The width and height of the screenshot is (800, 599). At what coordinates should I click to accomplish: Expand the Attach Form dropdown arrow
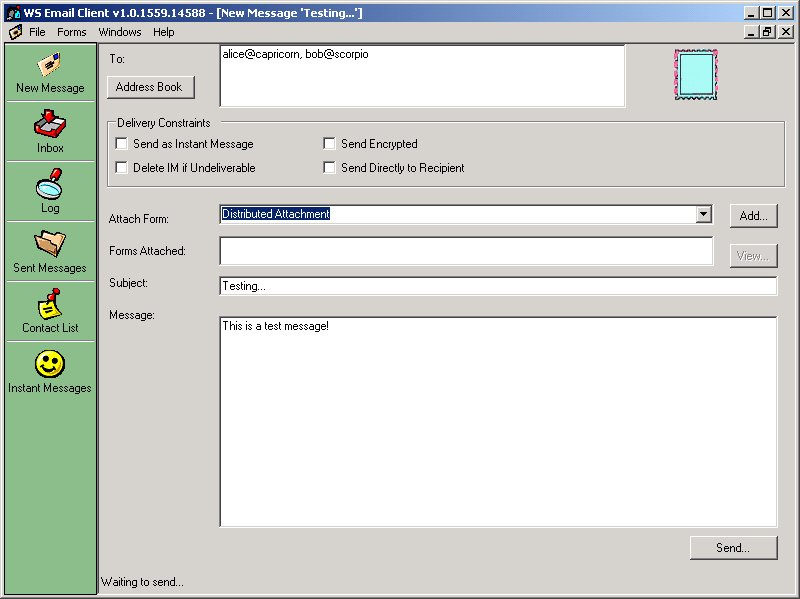click(703, 214)
